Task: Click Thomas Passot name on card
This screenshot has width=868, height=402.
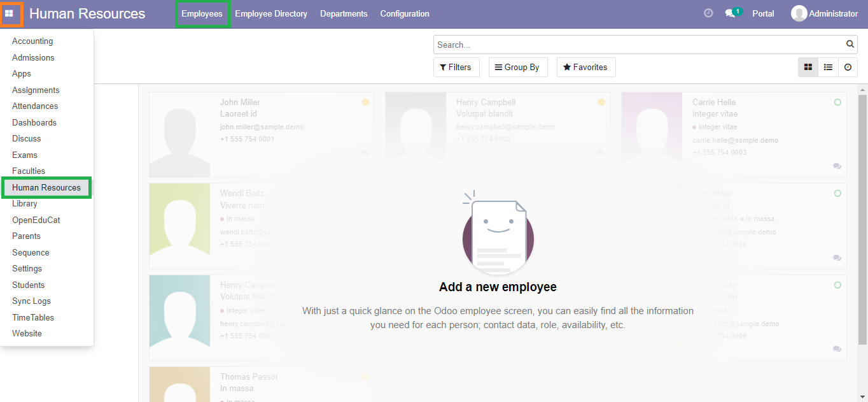Action: pyautogui.click(x=249, y=377)
